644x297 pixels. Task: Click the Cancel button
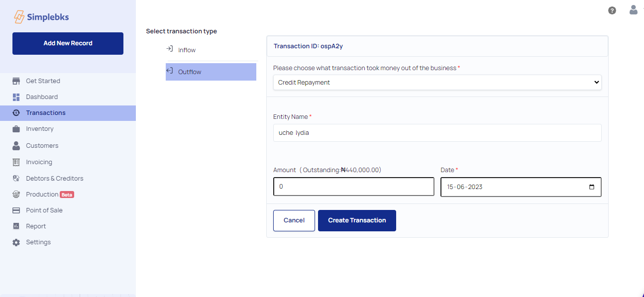point(294,220)
